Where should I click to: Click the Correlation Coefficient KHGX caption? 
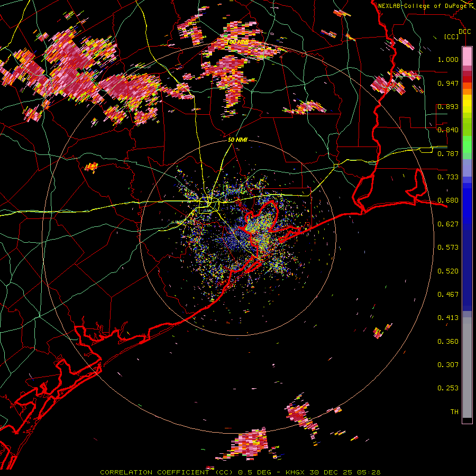point(240,472)
